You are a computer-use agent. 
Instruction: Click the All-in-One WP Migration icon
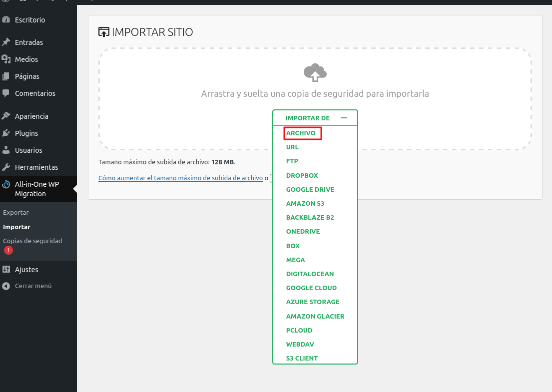coord(6,184)
